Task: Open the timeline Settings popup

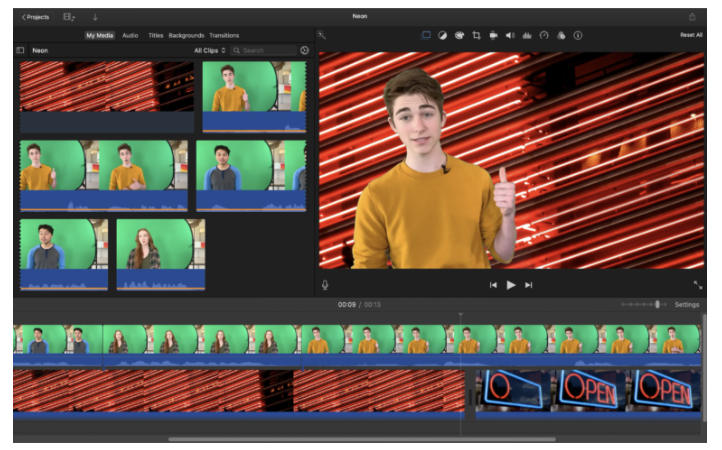Action: 686,304
